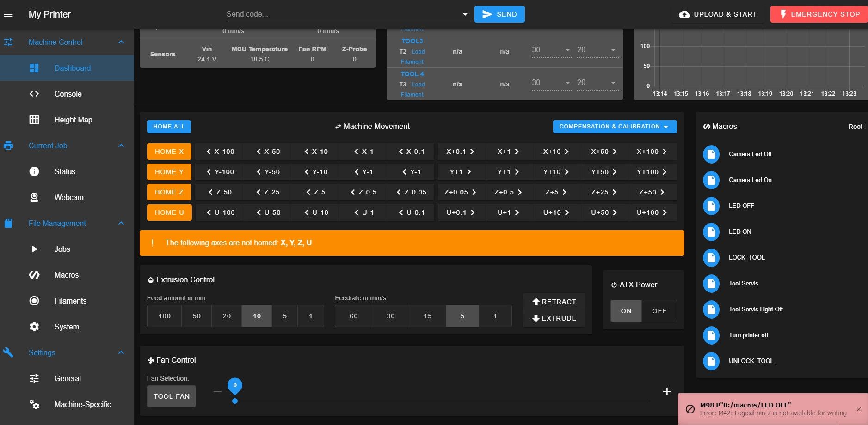Decrease fan speed with minus icon
This screenshot has width=868, height=425.
tap(217, 391)
